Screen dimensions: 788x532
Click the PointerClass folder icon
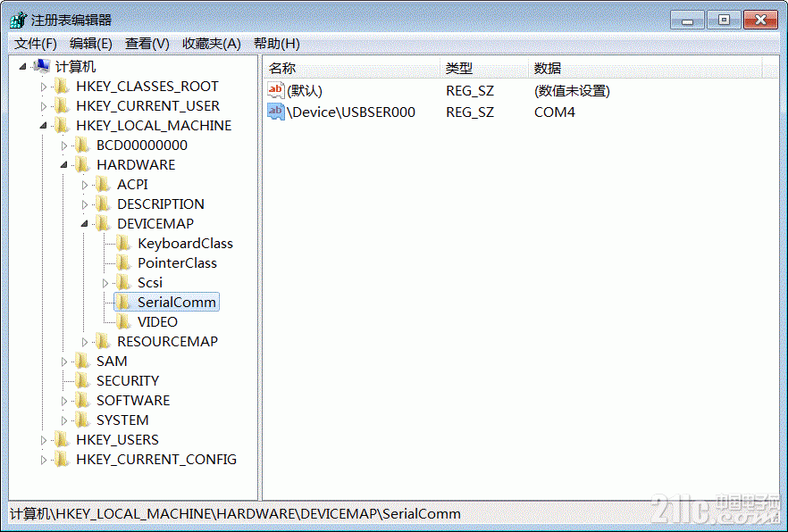click(123, 262)
